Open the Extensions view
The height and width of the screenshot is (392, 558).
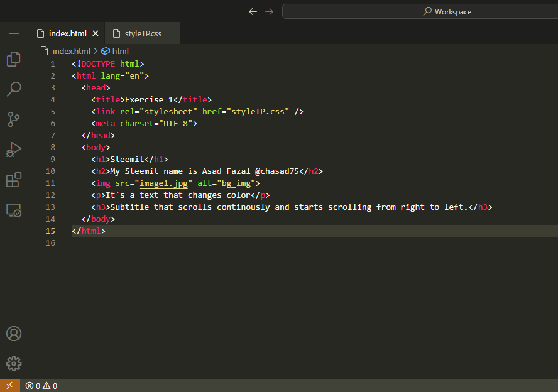[x=14, y=180]
